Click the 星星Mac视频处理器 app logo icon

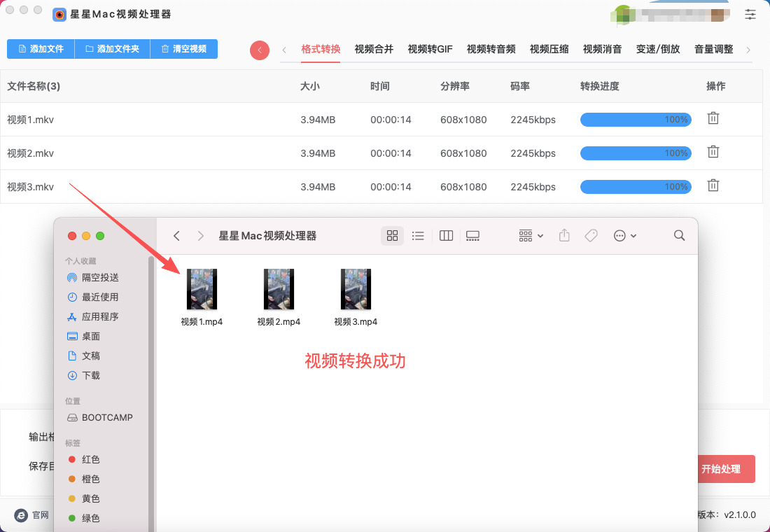tap(59, 14)
